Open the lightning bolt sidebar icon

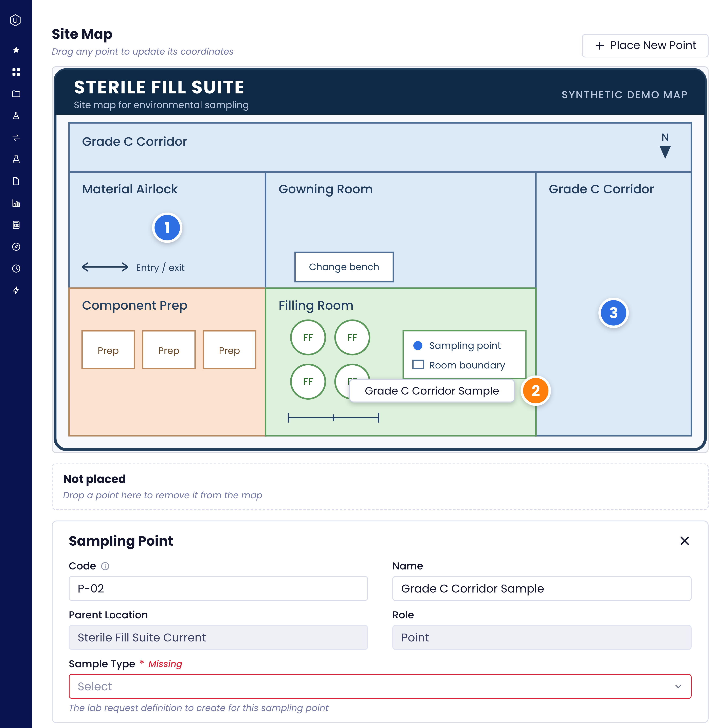point(16,290)
